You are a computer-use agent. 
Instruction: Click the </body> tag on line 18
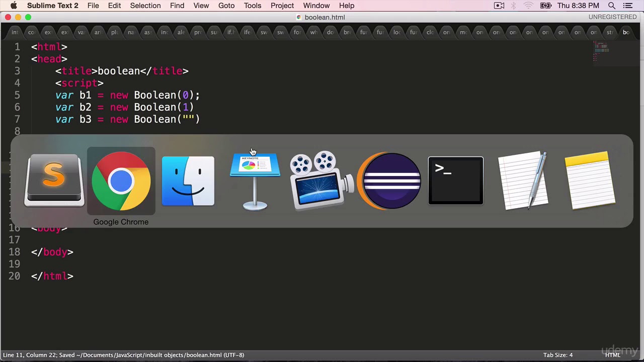52,252
